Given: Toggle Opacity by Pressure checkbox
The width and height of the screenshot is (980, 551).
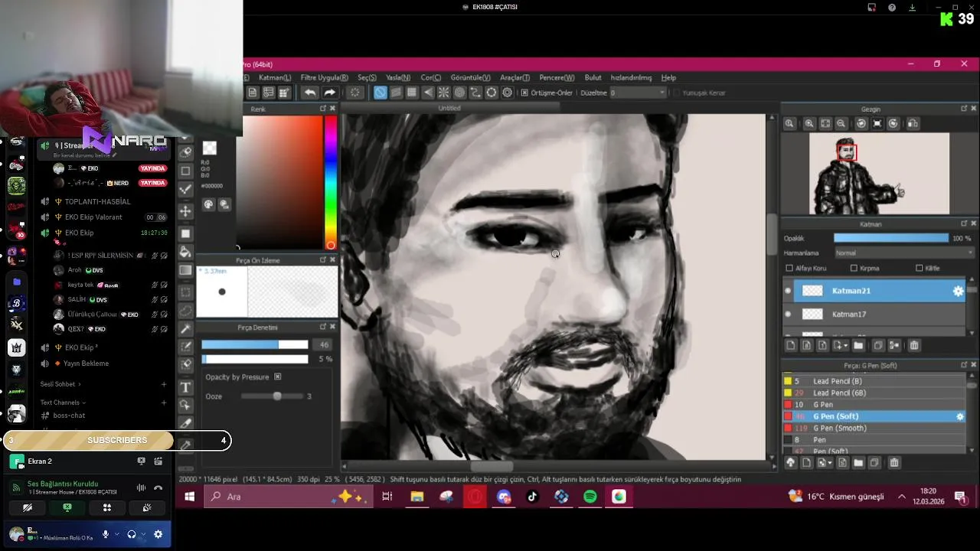Looking at the screenshot, I should tap(278, 377).
